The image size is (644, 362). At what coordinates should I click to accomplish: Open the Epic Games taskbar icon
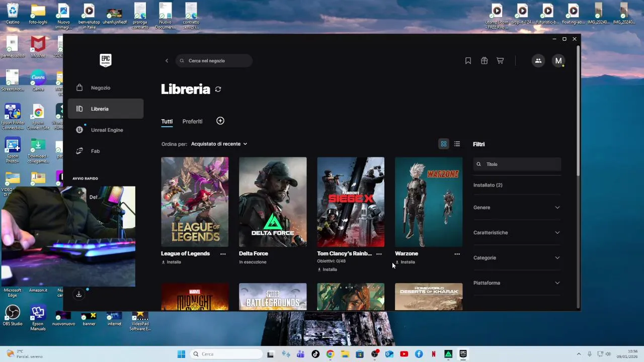click(x=463, y=354)
